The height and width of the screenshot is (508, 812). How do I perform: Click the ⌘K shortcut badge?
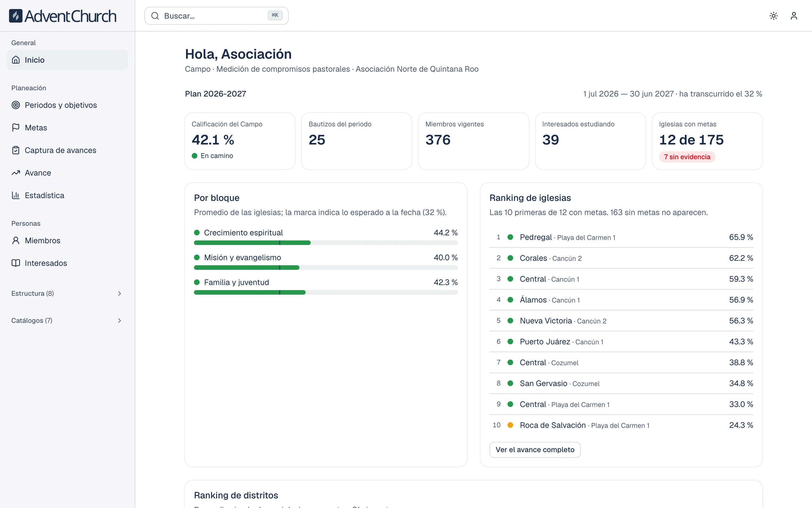point(275,15)
